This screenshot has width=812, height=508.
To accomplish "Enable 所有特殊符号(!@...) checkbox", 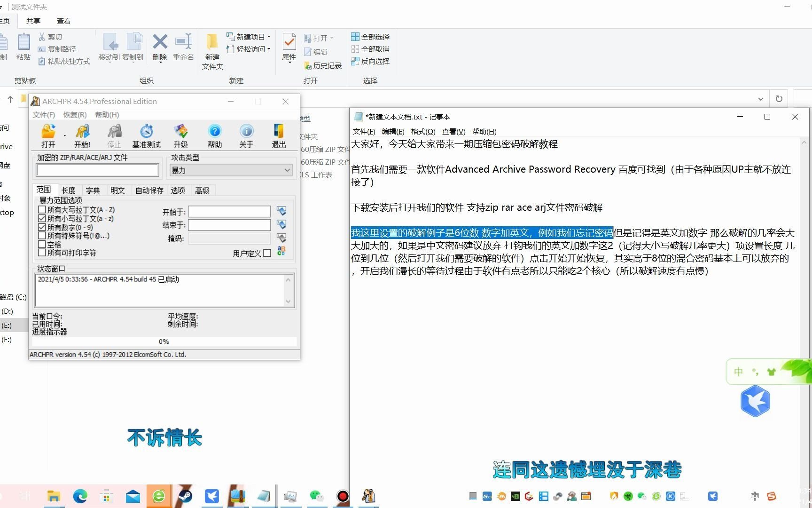I will tap(42, 236).
